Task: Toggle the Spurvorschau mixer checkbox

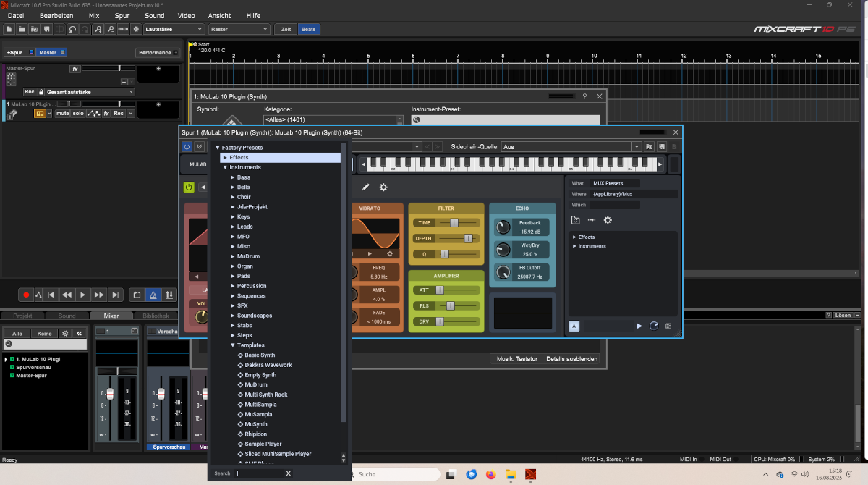Action: pyautogui.click(x=12, y=368)
